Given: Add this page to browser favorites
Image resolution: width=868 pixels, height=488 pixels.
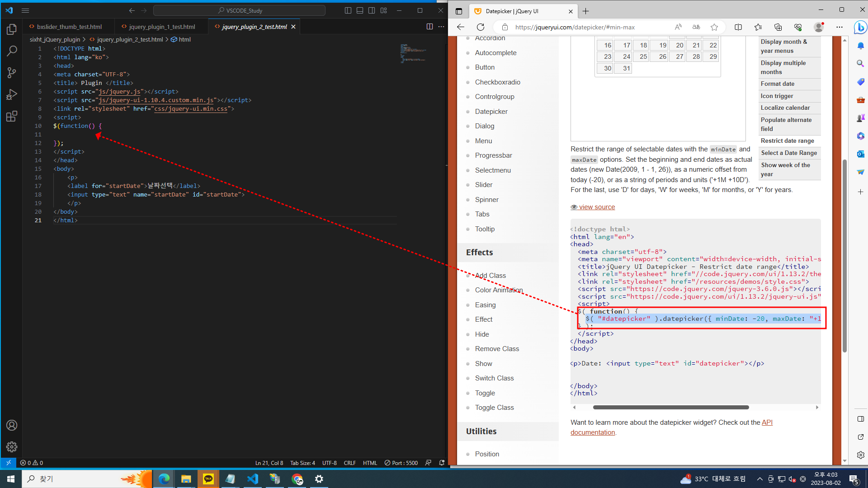Looking at the screenshot, I should pos(714,27).
